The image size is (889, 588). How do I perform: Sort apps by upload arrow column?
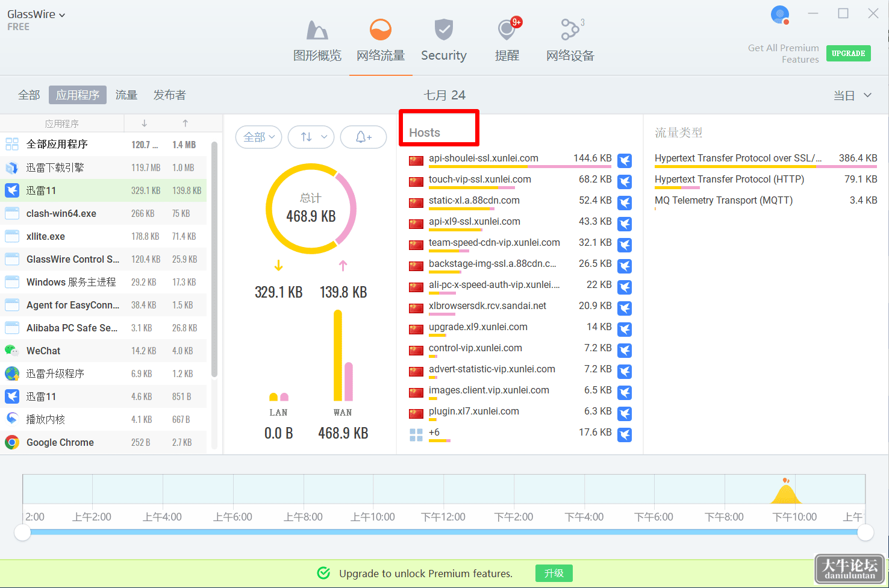pyautogui.click(x=186, y=124)
